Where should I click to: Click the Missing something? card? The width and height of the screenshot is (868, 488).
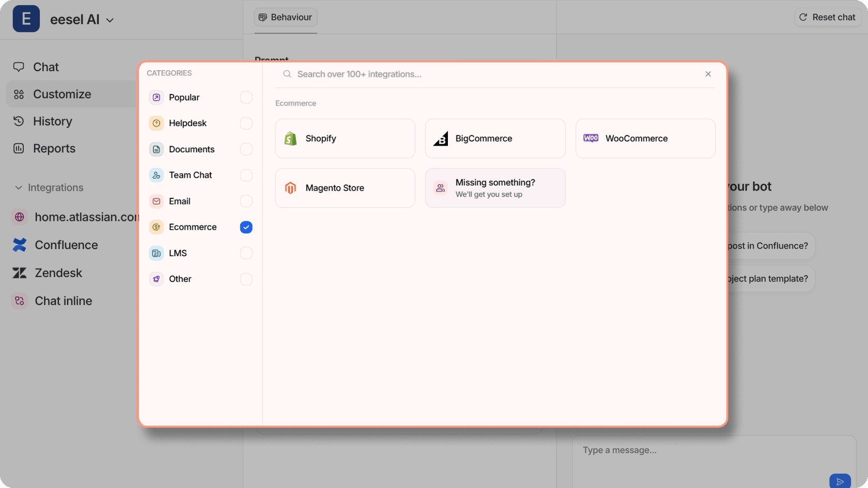[x=495, y=188]
